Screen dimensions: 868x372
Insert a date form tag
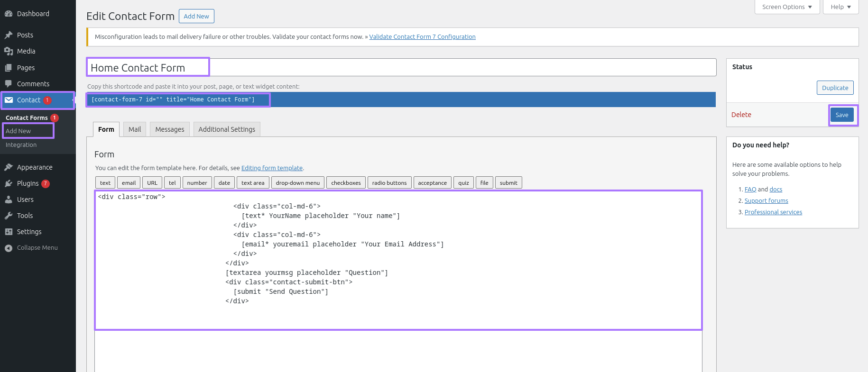point(224,183)
